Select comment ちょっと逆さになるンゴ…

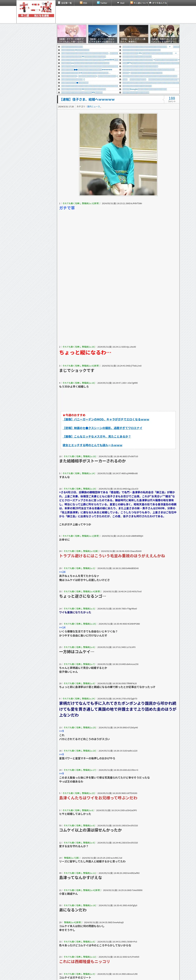click(x=83, y=596)
